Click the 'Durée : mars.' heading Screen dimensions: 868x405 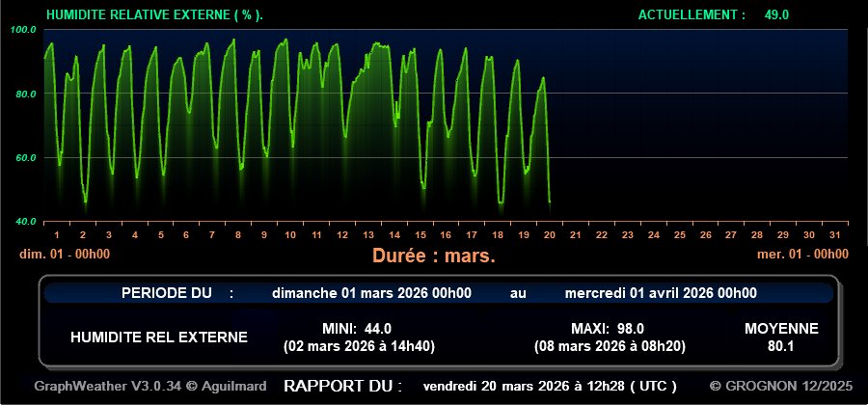click(433, 256)
